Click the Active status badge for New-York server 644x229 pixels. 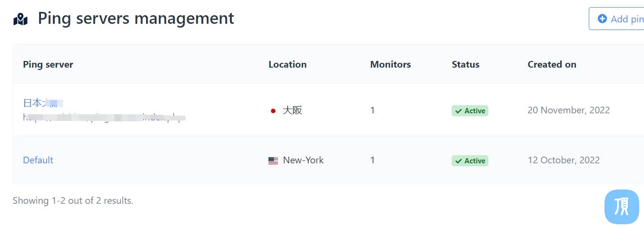(x=470, y=161)
